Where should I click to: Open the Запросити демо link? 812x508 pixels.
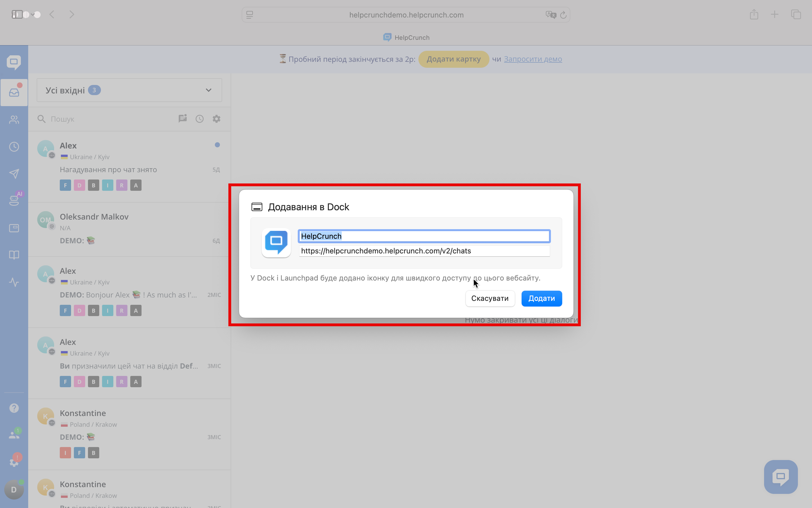[533, 59]
